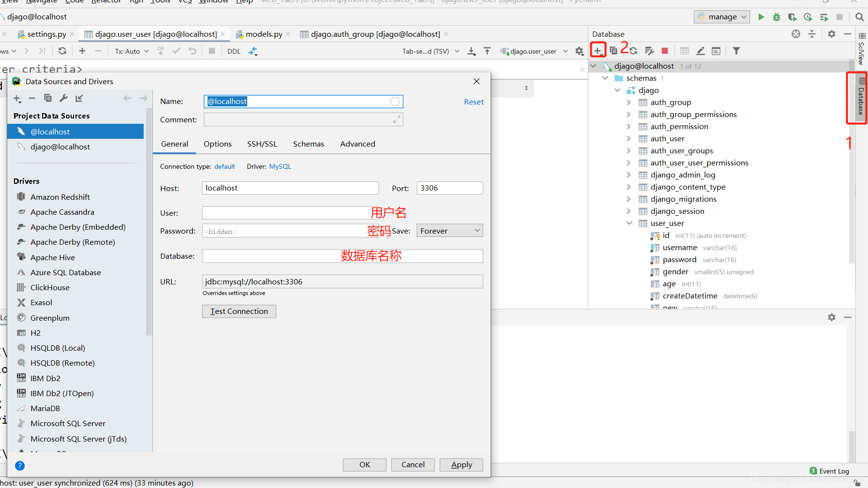Add row plus icon in data editor toolbar
Viewport: 868px width, 488px height.
[82, 51]
